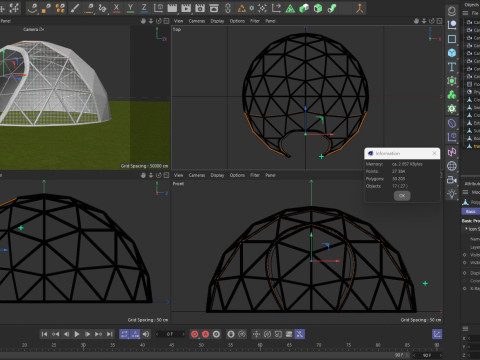Click the green Cloner MoGraph icon

point(452,95)
